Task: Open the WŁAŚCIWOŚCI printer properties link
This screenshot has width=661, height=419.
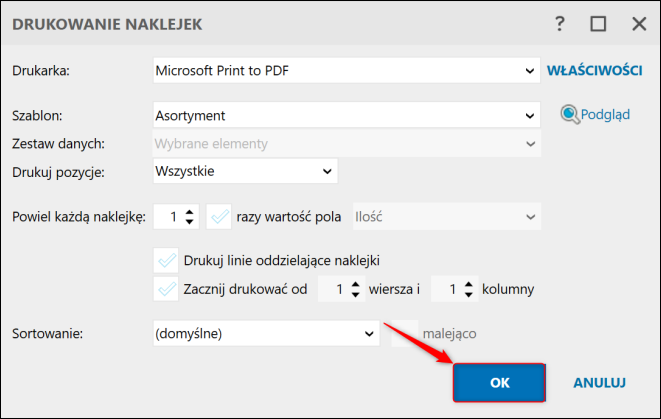Action: tap(594, 70)
